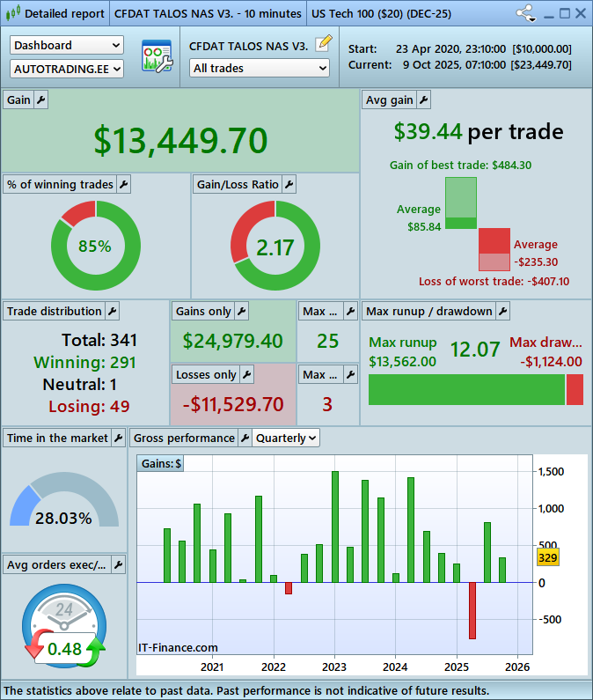The width and height of the screenshot is (593, 700).
Task: Click the Gains: $ chart label button
Action: tap(161, 464)
